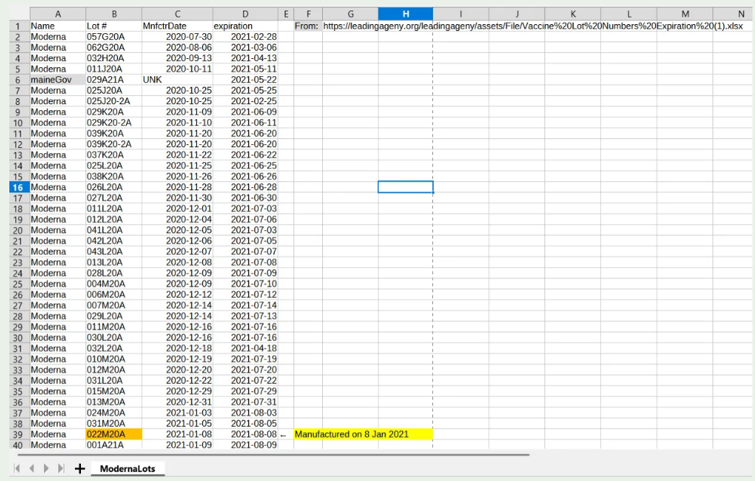Select orange highlighted cell 022M20A

(x=113, y=434)
